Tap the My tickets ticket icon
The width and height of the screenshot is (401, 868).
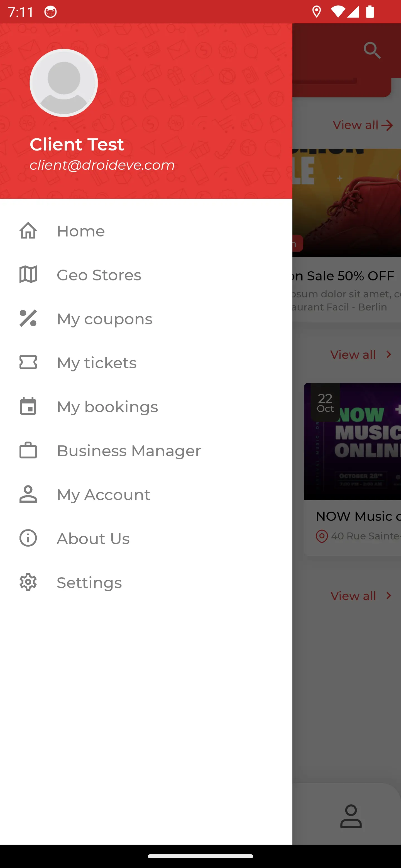28,362
